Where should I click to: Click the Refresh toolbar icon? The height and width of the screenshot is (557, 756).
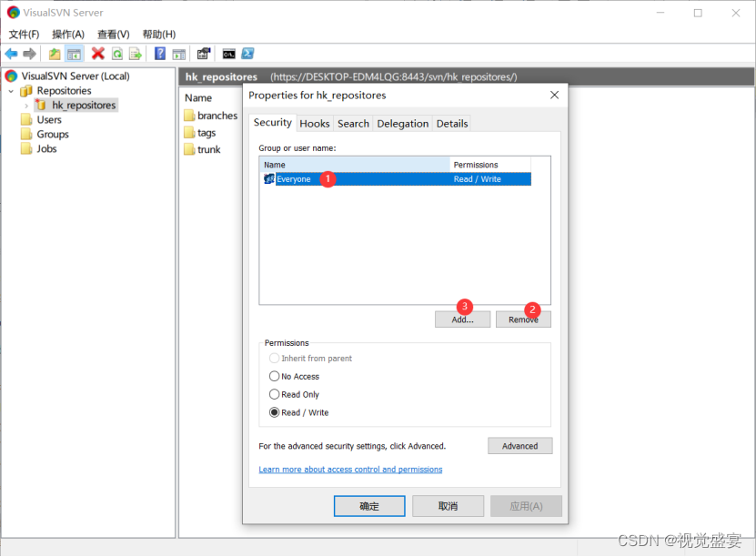pyautogui.click(x=117, y=54)
